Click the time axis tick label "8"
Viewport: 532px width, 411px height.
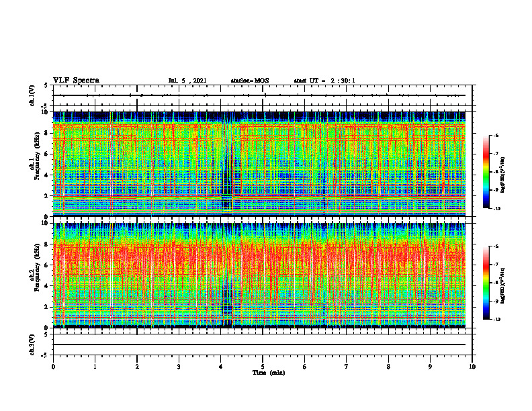point(388,367)
